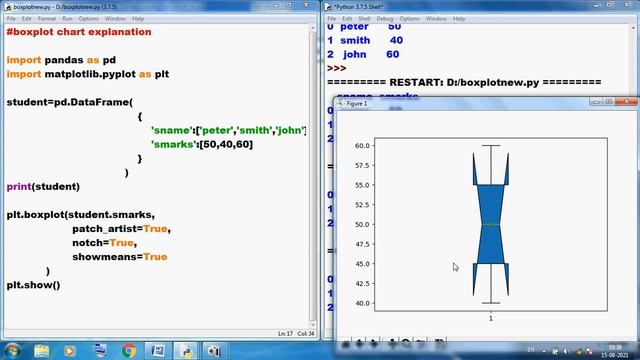Open File menu in boxplotnew.py editor
The height and width of the screenshot is (360, 640).
point(11,19)
